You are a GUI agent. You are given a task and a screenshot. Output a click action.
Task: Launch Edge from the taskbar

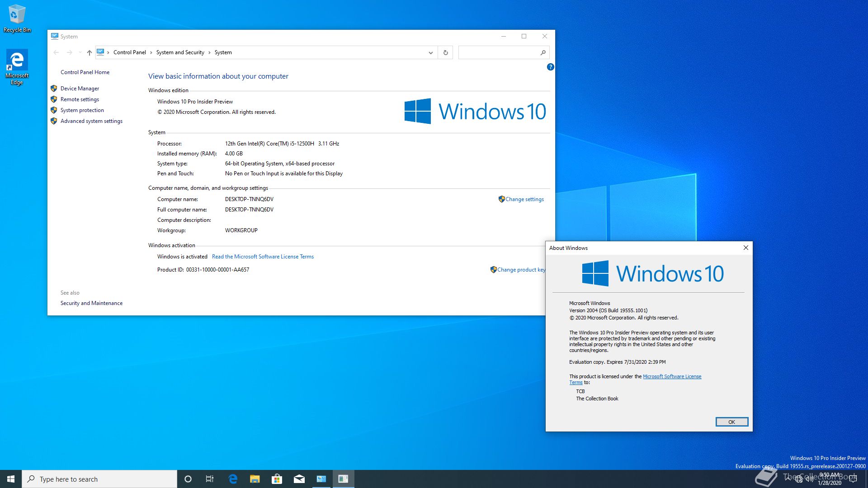point(233,479)
